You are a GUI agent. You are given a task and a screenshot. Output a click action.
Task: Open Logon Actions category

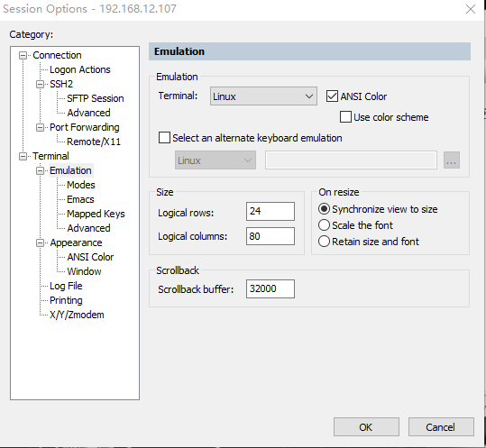[80, 69]
